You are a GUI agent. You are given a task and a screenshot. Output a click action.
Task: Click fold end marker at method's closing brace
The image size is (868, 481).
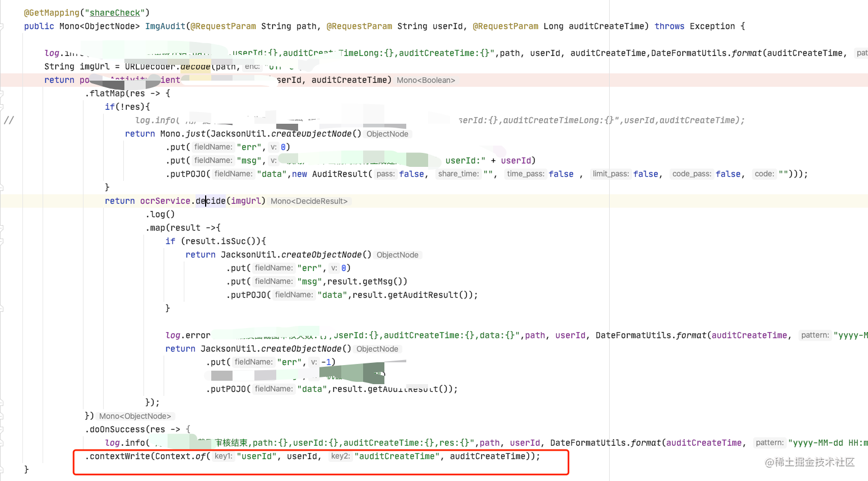[x=2, y=470]
